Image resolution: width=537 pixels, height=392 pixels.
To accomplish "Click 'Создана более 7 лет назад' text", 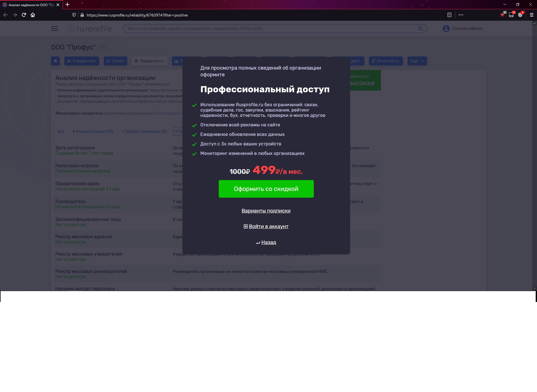I will tap(84, 153).
